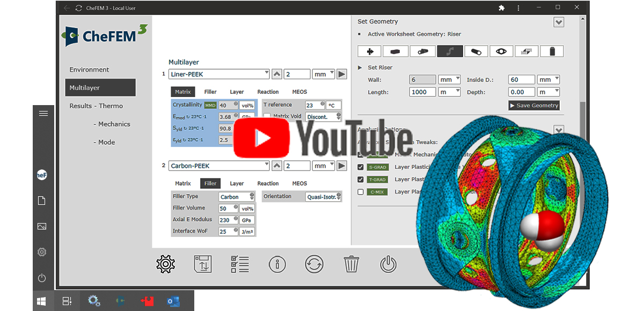Switch to Filler tab of Liner-PEEK

pyautogui.click(x=210, y=92)
